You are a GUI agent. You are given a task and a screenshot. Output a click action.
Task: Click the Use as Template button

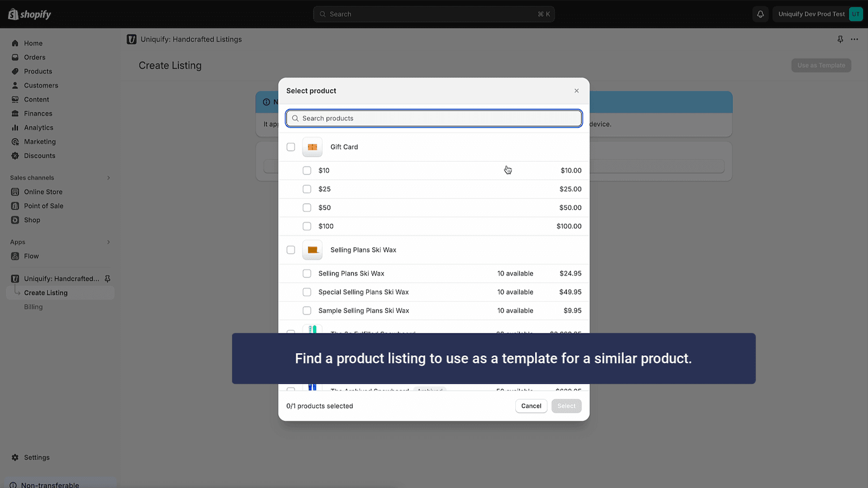coord(821,65)
